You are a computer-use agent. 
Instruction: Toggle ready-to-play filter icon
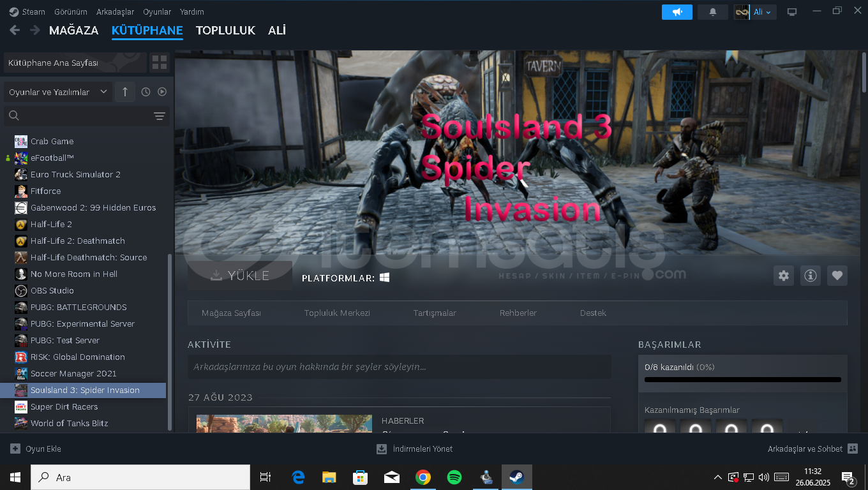coord(162,92)
